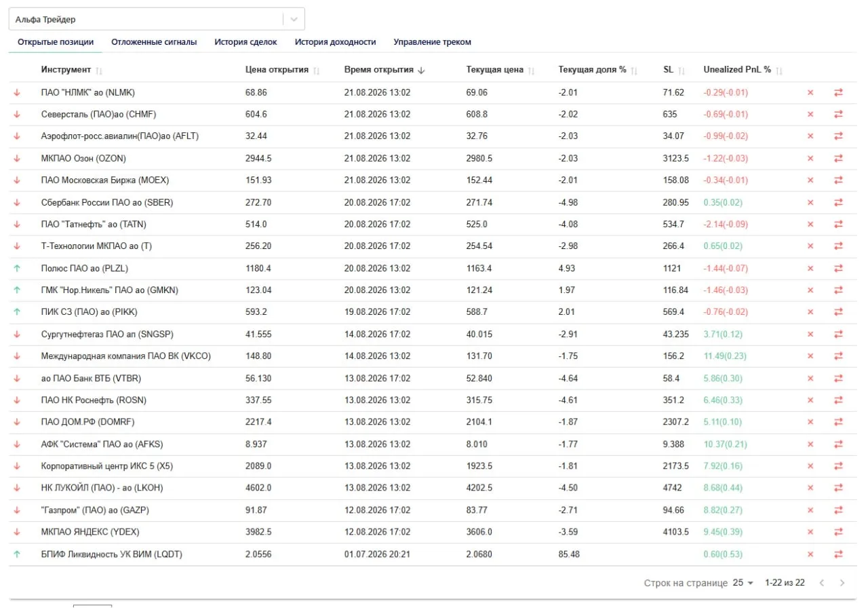Click the swap icon in the X5 row
The image size is (868, 610).
[x=838, y=466]
